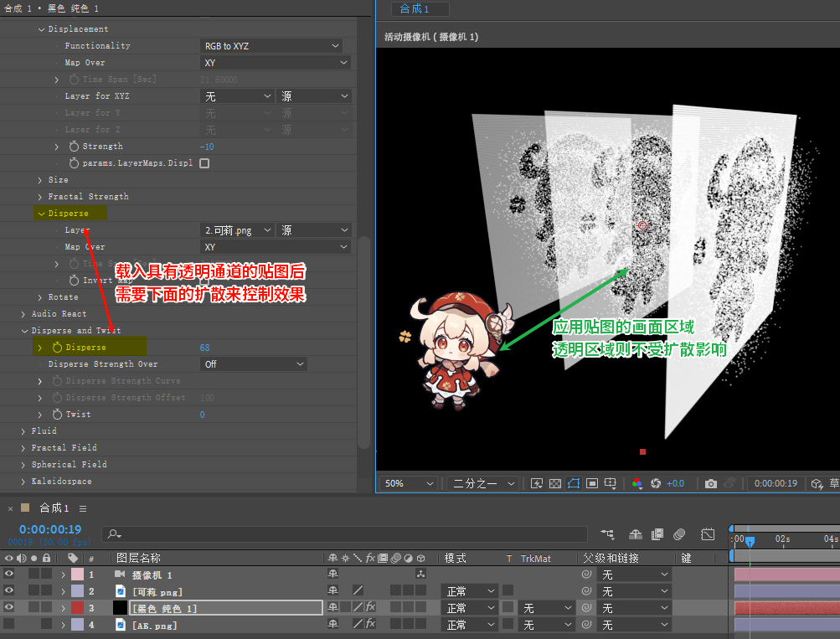Open the composition flowchart mini icon
840x639 pixels.
(x=607, y=534)
